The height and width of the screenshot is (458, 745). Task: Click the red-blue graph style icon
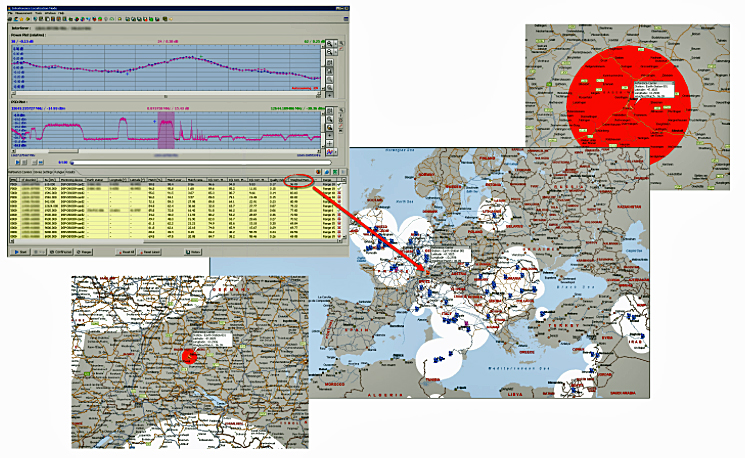tap(329, 152)
